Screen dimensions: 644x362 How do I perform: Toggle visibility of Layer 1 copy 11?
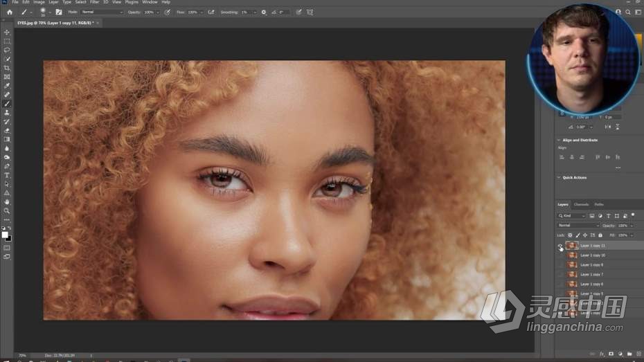560,246
